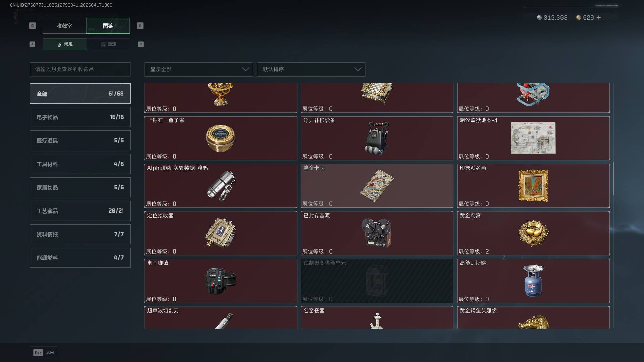Toggle to the 限定 sub-tab
This screenshot has height=362, width=644.
(x=108, y=44)
